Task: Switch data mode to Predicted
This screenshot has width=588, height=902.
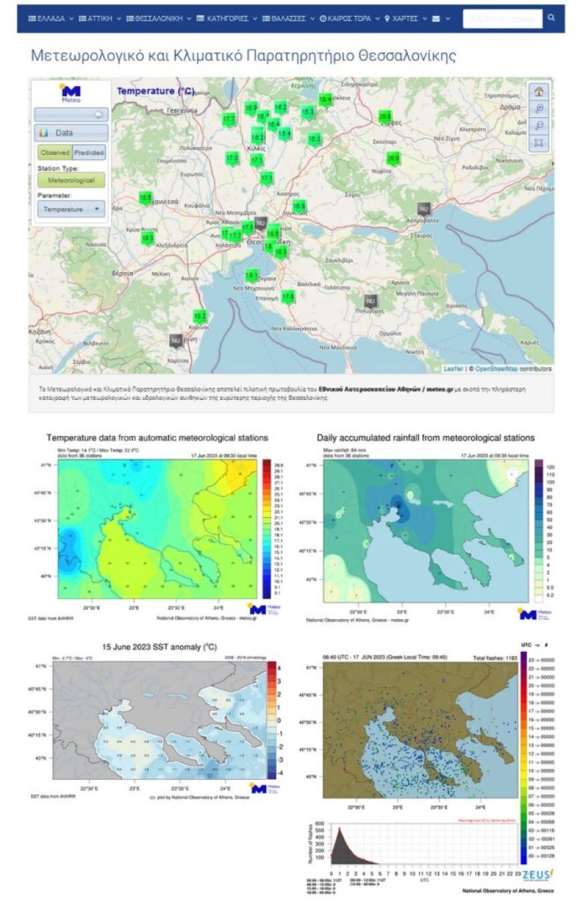Action: pos(90,152)
